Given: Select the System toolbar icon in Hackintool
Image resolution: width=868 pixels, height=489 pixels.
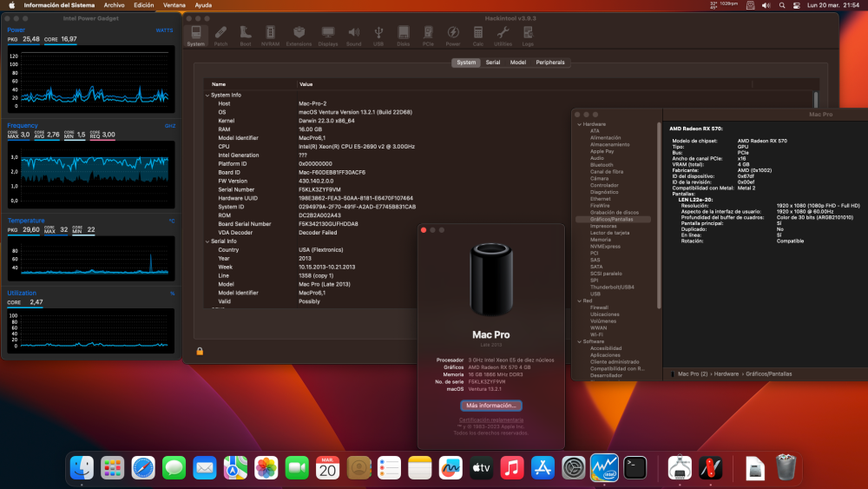Looking at the screenshot, I should click(x=195, y=36).
